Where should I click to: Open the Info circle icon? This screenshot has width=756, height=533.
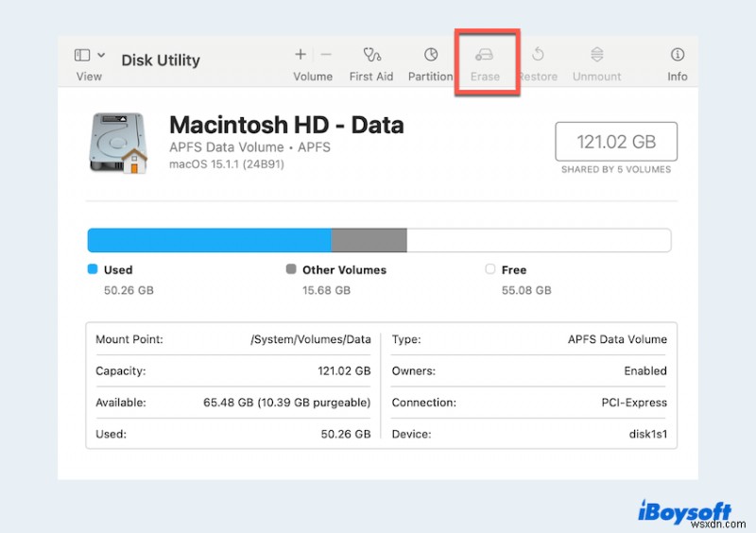(x=678, y=55)
